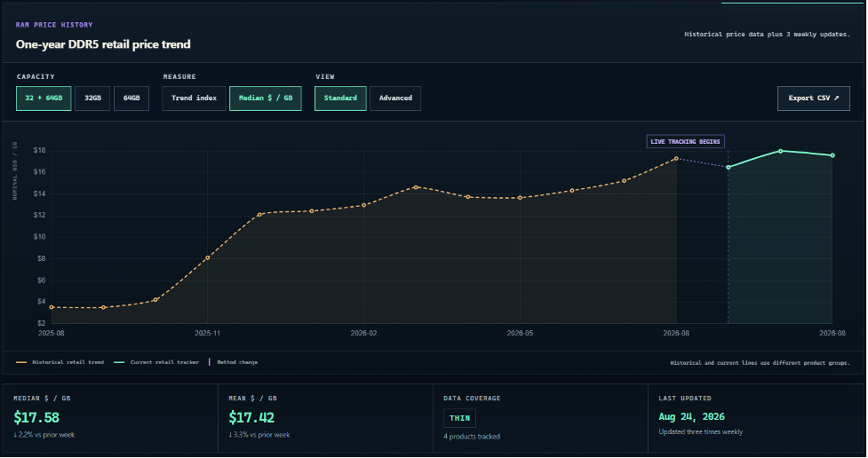Screen dimensions: 868x458
Task: Choose the 64GB capacity filter
Action: [x=131, y=99]
